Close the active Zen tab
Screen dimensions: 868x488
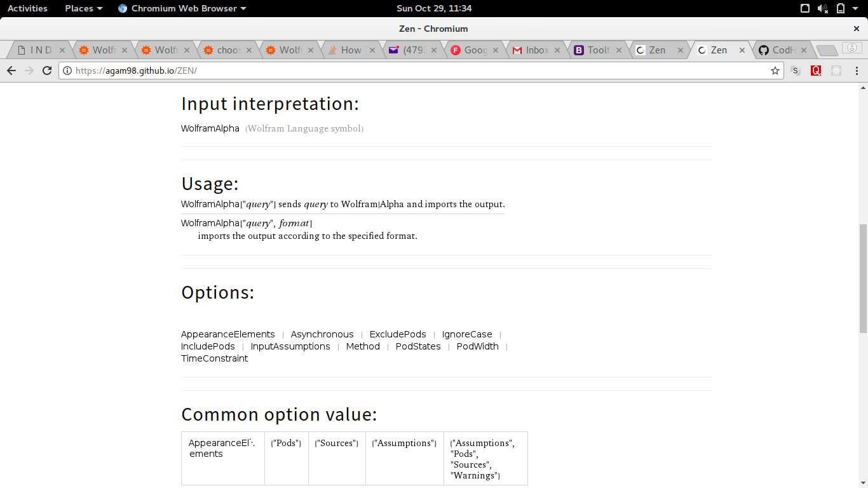(742, 50)
